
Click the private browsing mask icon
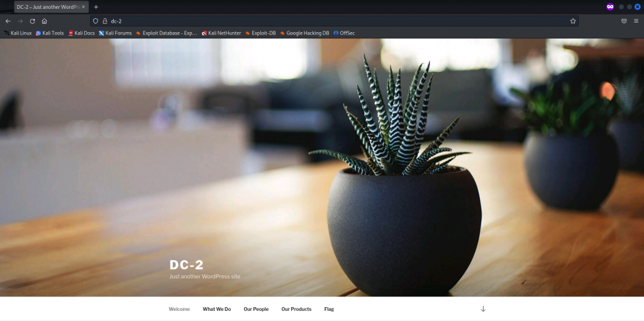click(610, 6)
